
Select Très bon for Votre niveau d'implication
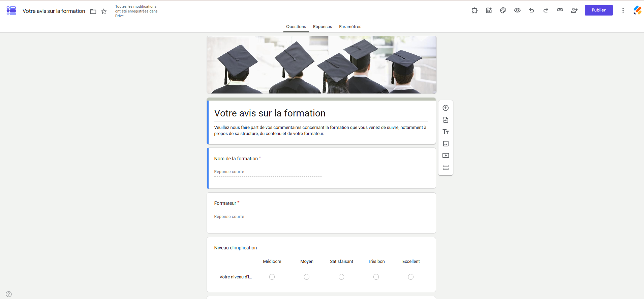[x=376, y=277]
